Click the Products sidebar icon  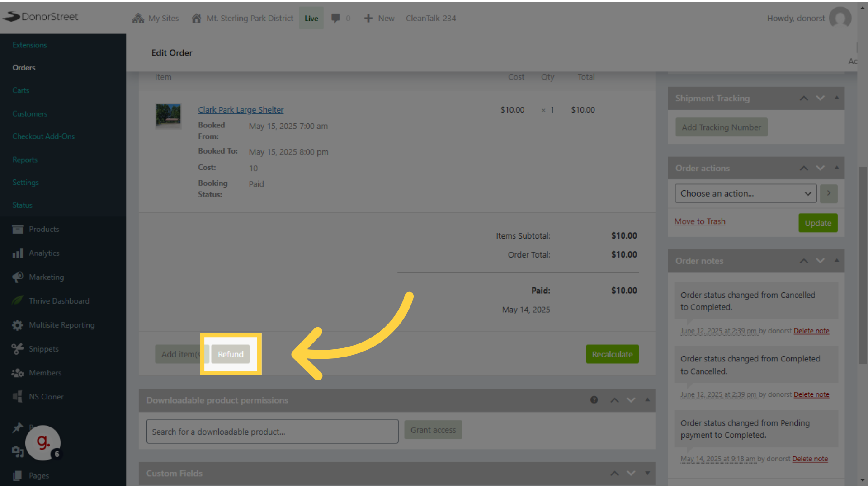point(18,229)
